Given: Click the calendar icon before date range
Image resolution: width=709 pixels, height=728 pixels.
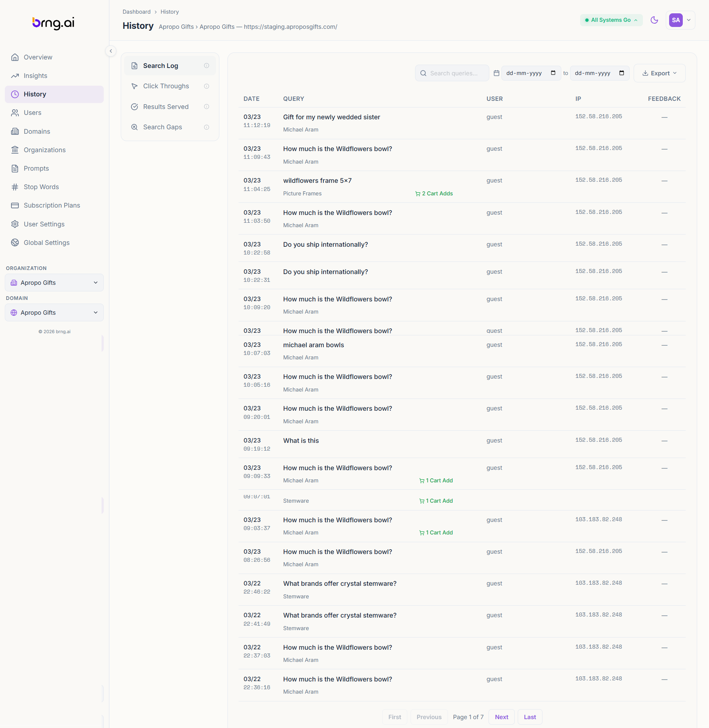Looking at the screenshot, I should (x=496, y=74).
